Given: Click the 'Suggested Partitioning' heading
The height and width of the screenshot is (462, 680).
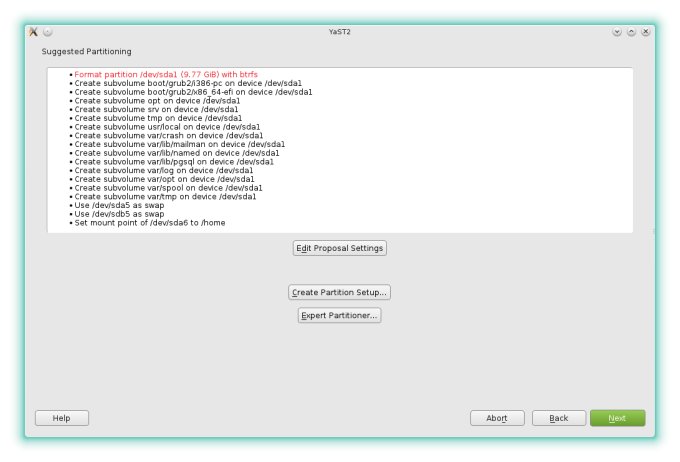Looking at the screenshot, I should tap(86, 52).
